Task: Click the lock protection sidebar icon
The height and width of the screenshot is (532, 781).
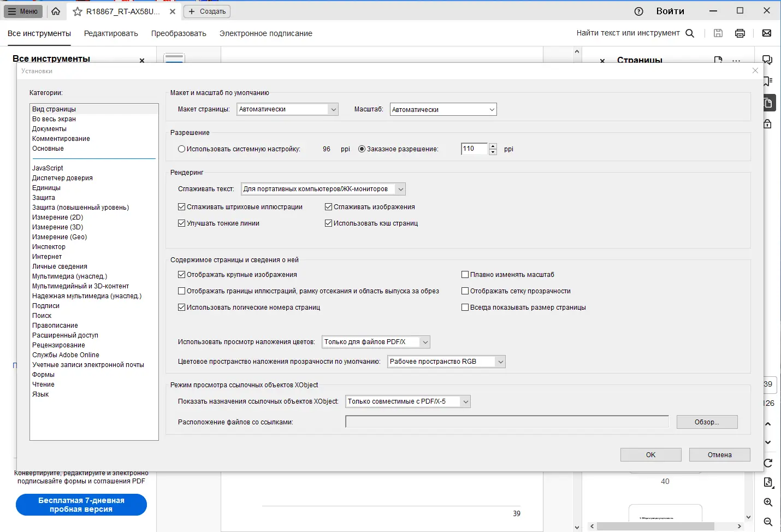Action: (767, 123)
